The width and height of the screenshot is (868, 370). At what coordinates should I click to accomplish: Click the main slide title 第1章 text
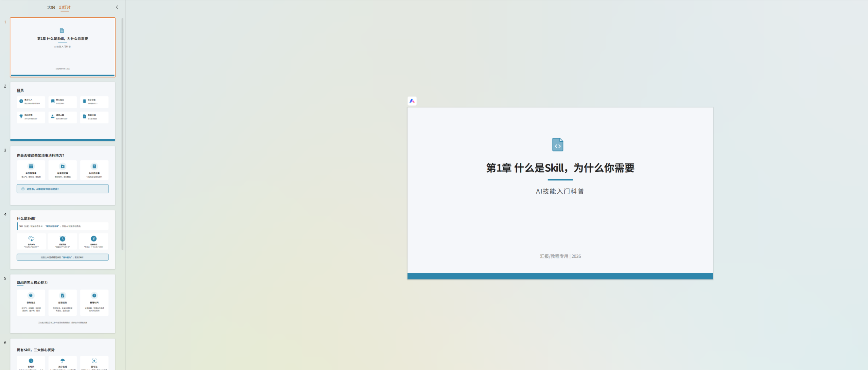[x=560, y=168]
